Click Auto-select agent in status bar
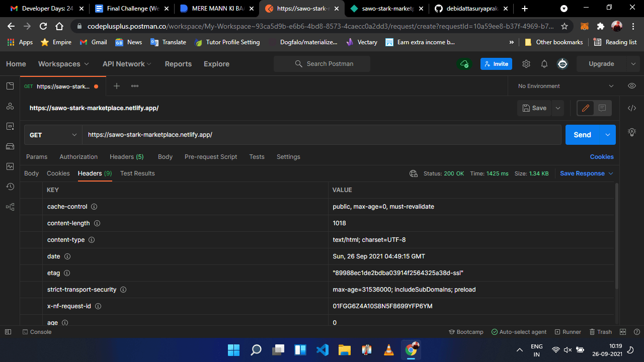 pyautogui.click(x=519, y=332)
